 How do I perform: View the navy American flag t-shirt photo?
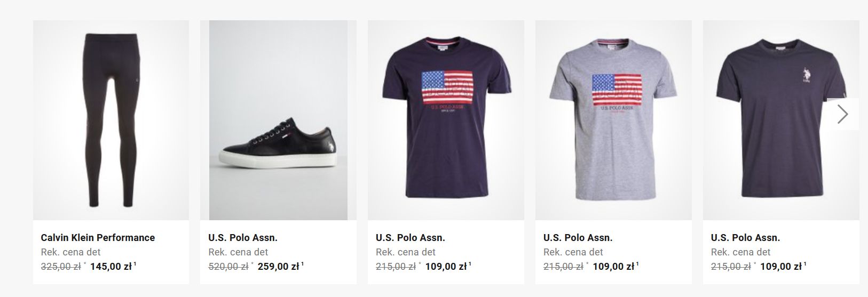pyautogui.click(x=446, y=121)
